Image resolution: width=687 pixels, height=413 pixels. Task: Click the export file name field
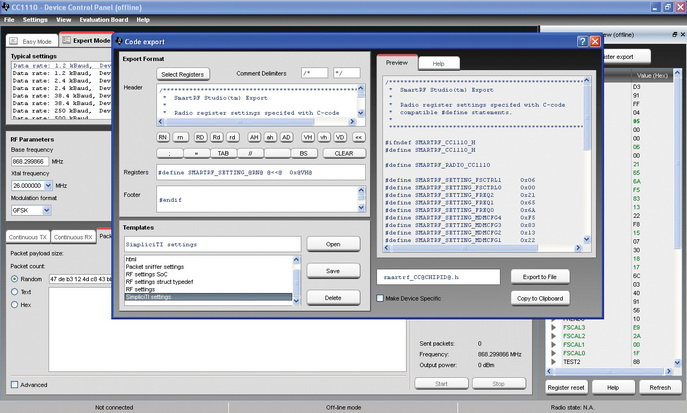coord(438,277)
